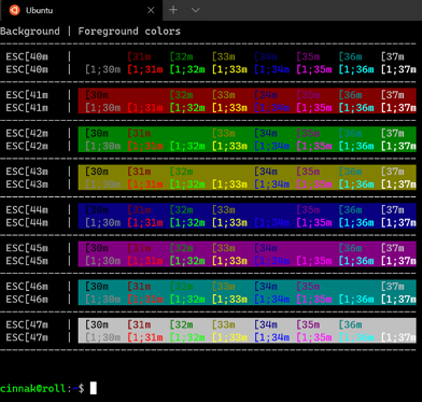Viewport: 422px width, 402px height.
Task: Click magenta [1;35m in the ESC[44m row
Action: point(314,223)
